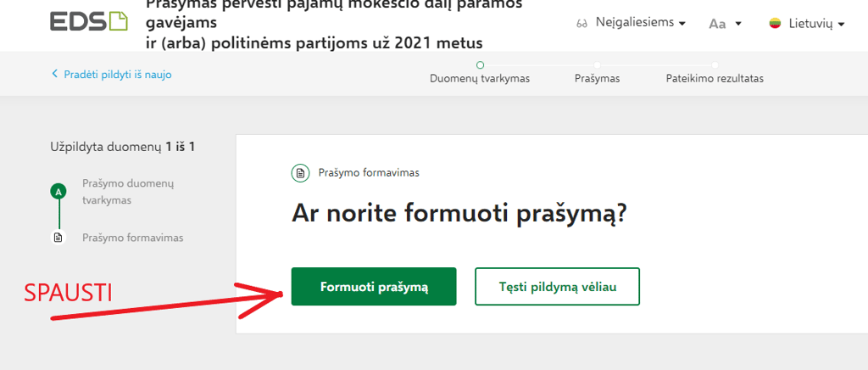
Task: Click document icon beside Prašymo formavimas heading
Action: 300,173
